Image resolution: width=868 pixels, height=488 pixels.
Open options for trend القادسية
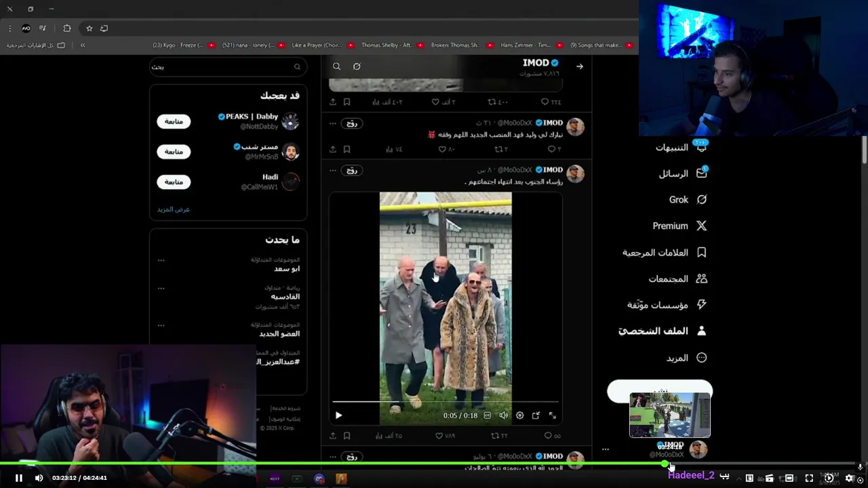click(161, 288)
